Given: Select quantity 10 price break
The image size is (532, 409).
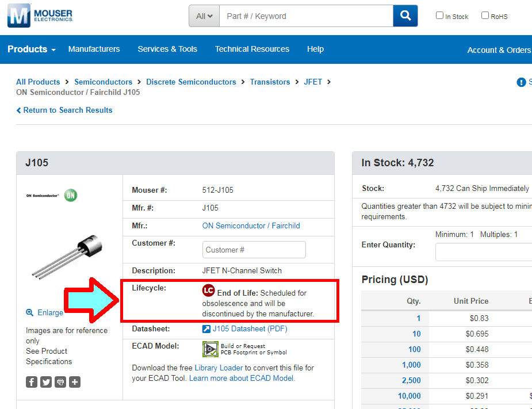Looking at the screenshot, I should tap(416, 334).
